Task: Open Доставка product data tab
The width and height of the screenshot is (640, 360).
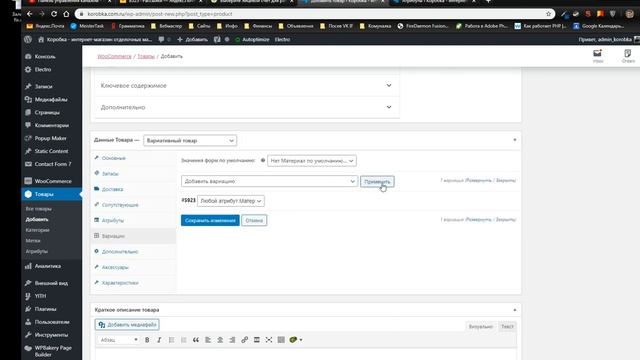Action: (x=112, y=189)
